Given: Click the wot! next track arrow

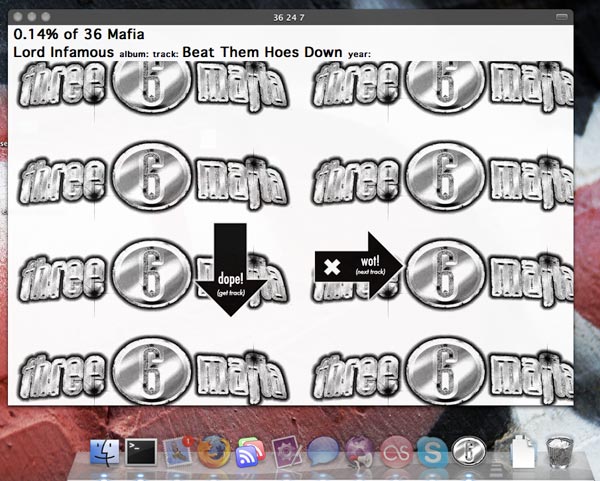Looking at the screenshot, I should point(359,266).
